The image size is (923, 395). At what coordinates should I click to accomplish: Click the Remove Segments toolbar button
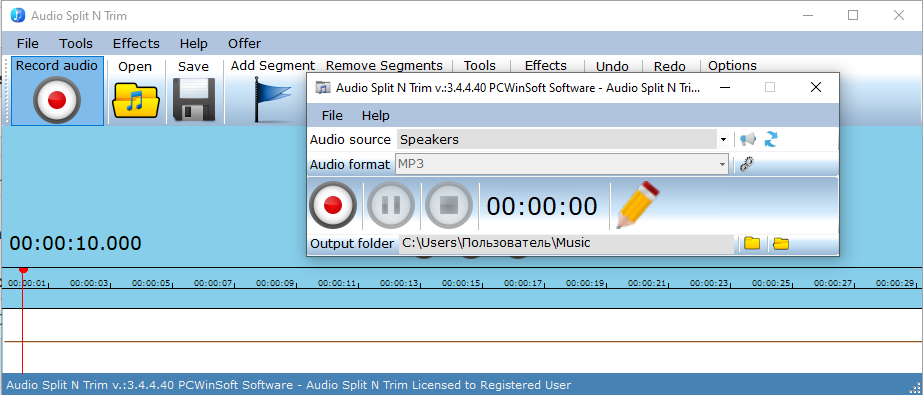(384, 65)
